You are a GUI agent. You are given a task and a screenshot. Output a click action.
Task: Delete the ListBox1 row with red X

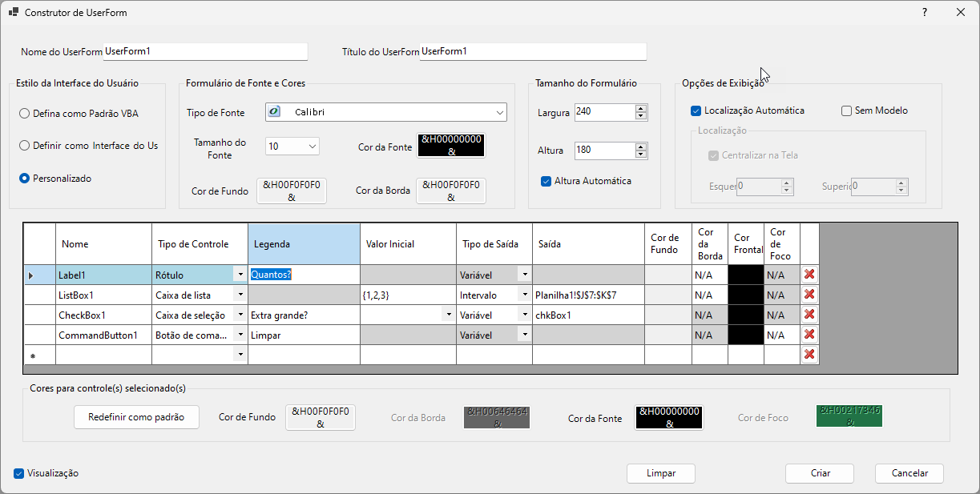click(809, 295)
